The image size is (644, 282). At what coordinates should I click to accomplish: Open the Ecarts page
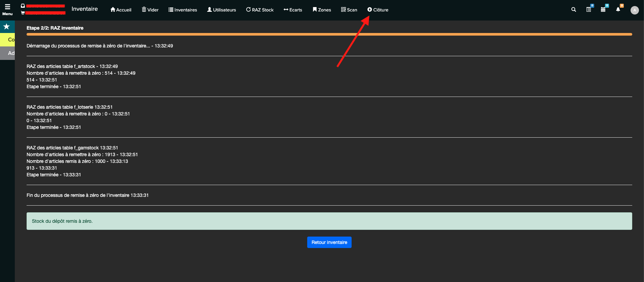click(293, 10)
